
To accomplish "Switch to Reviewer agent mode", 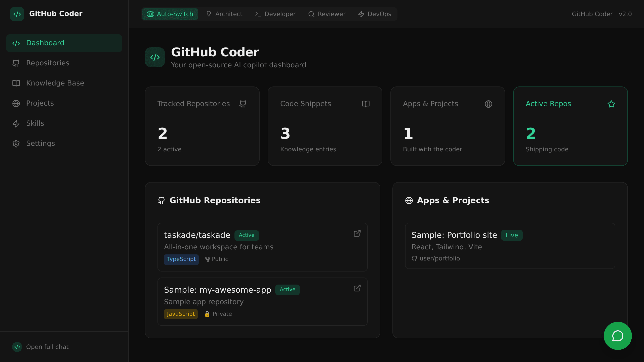I will pos(327,14).
